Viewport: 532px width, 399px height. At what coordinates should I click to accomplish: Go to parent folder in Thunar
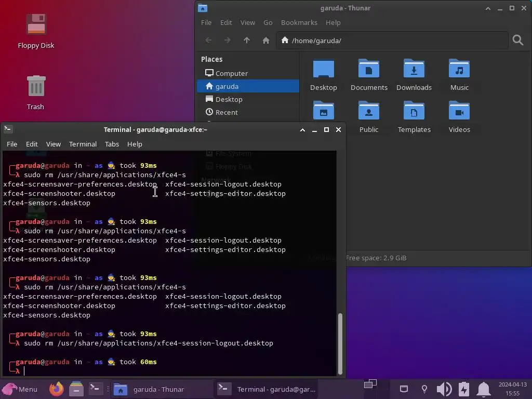[x=247, y=41]
